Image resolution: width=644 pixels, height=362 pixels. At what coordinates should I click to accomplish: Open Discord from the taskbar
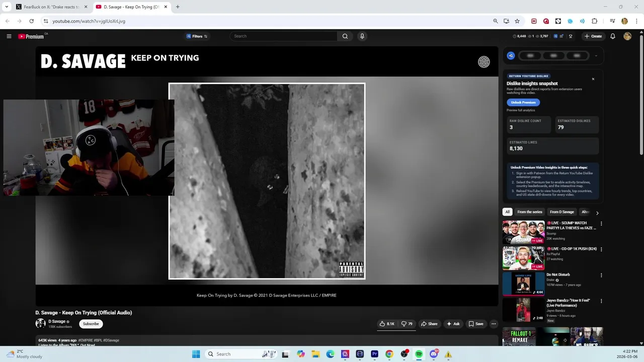pos(434,354)
